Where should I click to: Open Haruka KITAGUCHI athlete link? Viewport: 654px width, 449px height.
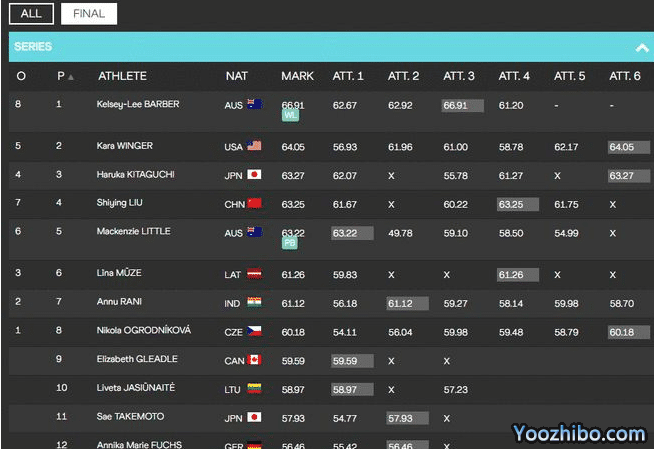click(x=136, y=174)
